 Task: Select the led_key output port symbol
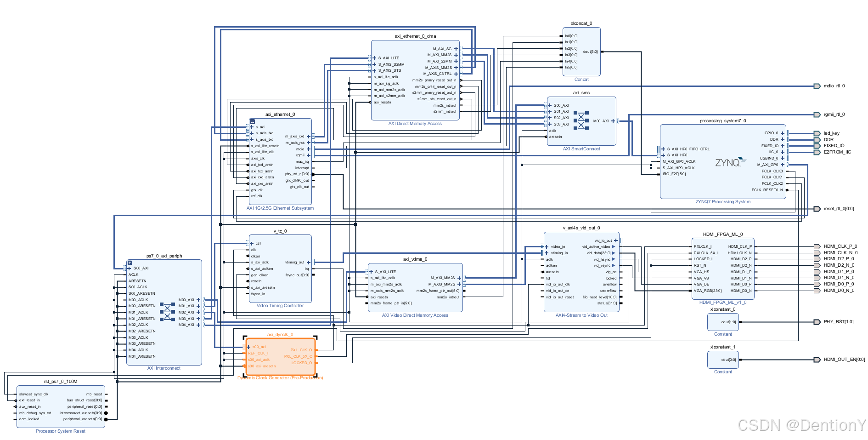click(817, 133)
